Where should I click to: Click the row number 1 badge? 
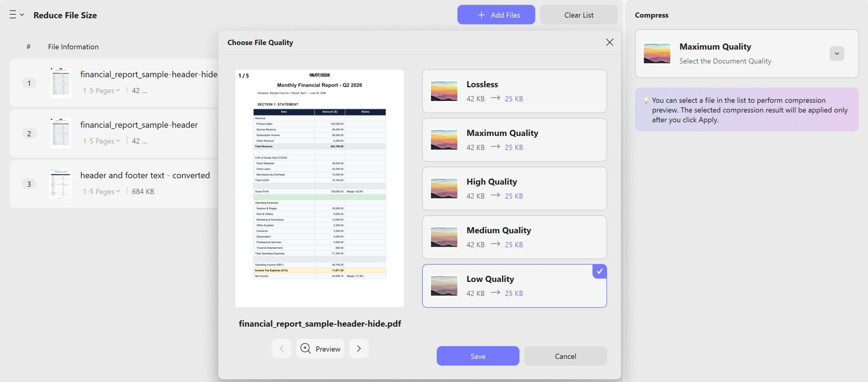pyautogui.click(x=29, y=83)
